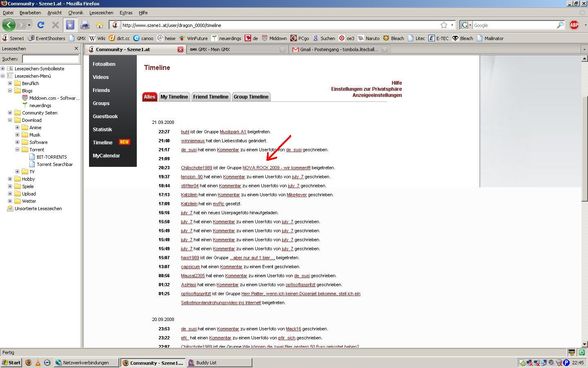Screen dimensions: 588x368
Task: Click the stop loading X icon
Action: pyautogui.click(x=55, y=25)
